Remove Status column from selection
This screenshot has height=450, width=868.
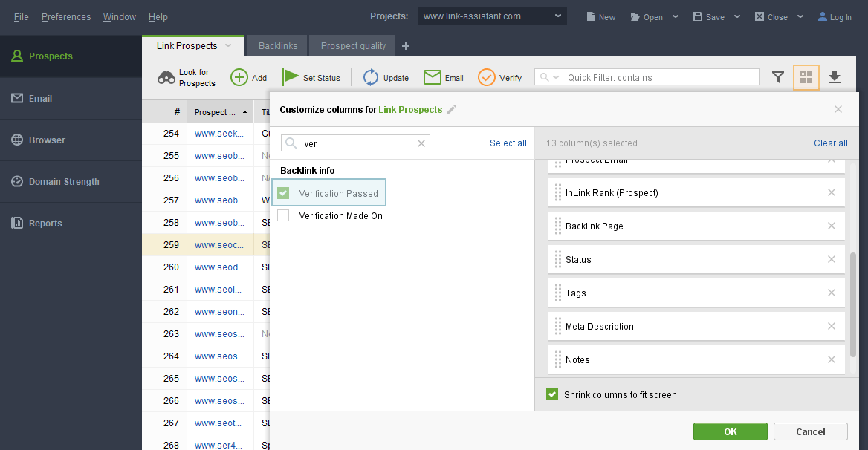coord(832,259)
